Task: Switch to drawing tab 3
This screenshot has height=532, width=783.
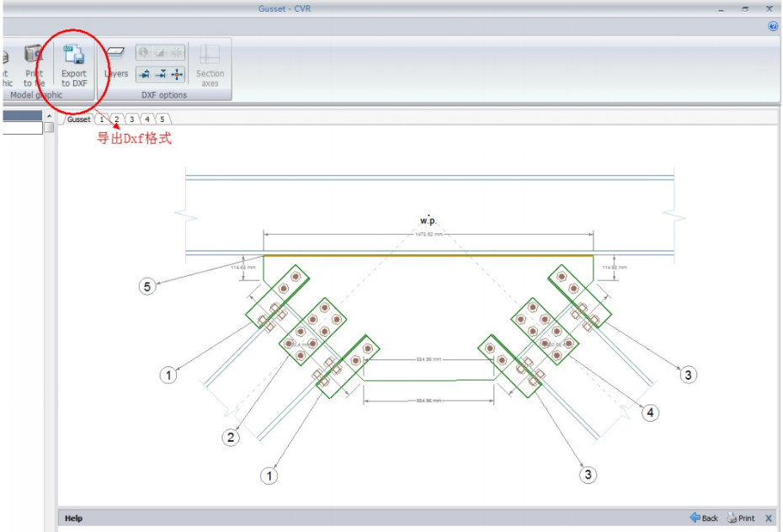Action: point(132,120)
